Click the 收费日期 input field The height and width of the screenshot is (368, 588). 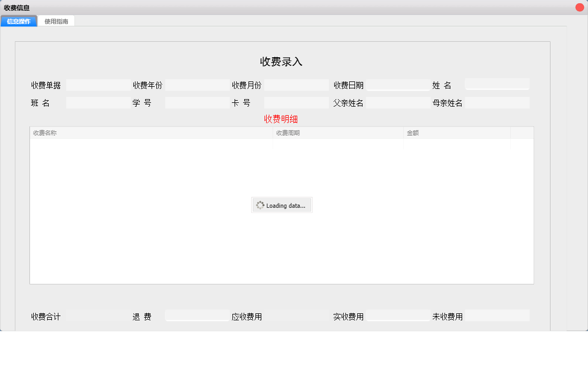tap(396, 85)
